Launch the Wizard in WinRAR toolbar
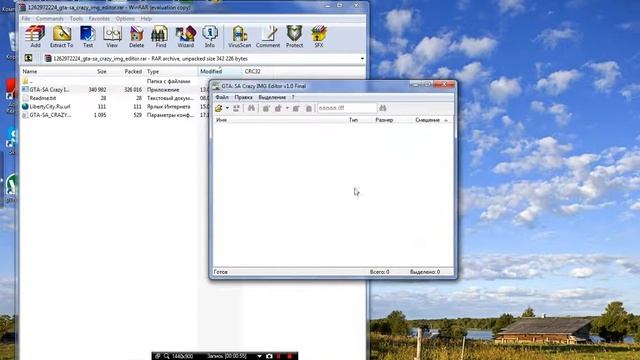 pos(185,37)
